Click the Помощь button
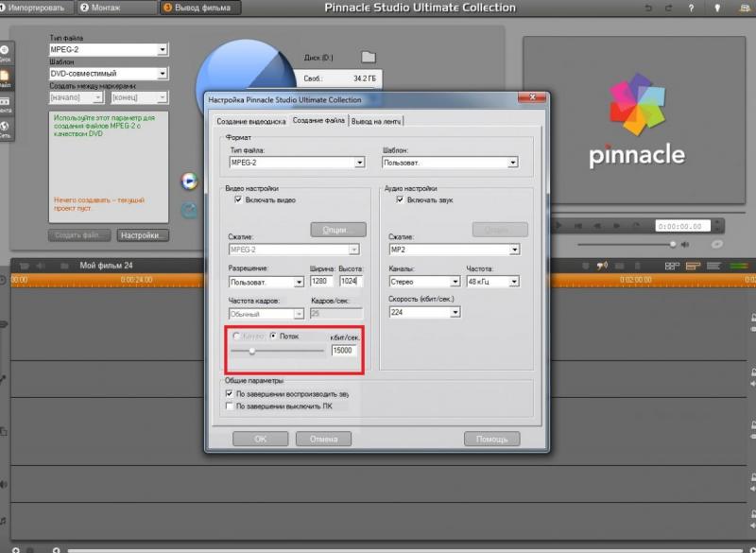Viewport: 756px width, 553px height. tap(491, 439)
